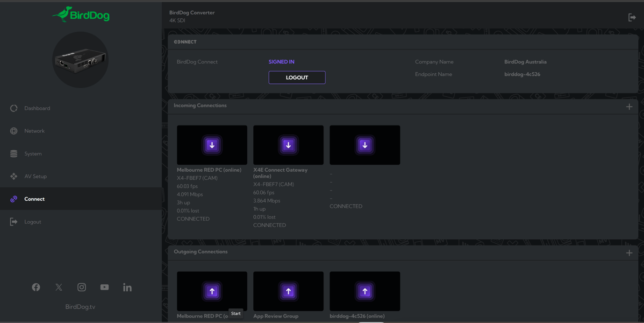
Task: Click the App Review Group label
Action: click(276, 316)
